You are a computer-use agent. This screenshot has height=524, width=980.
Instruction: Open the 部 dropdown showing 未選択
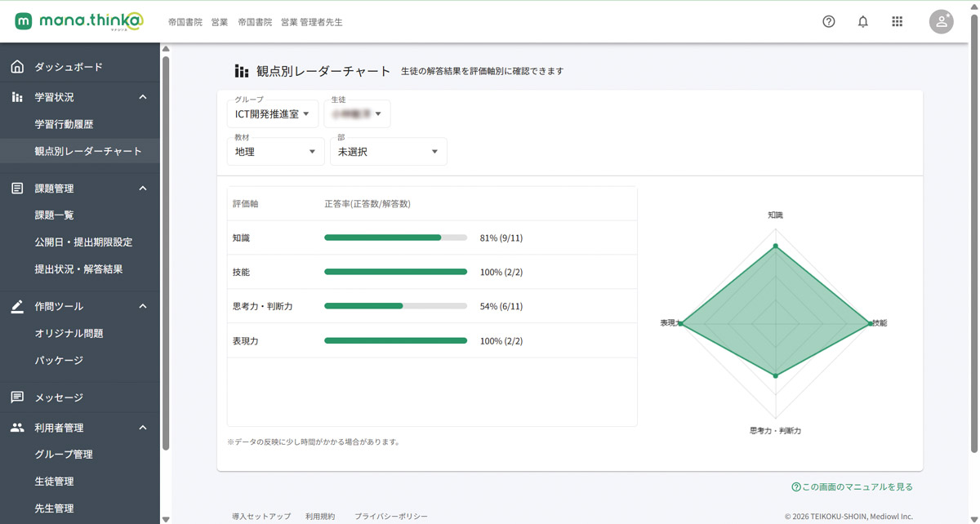click(x=389, y=152)
